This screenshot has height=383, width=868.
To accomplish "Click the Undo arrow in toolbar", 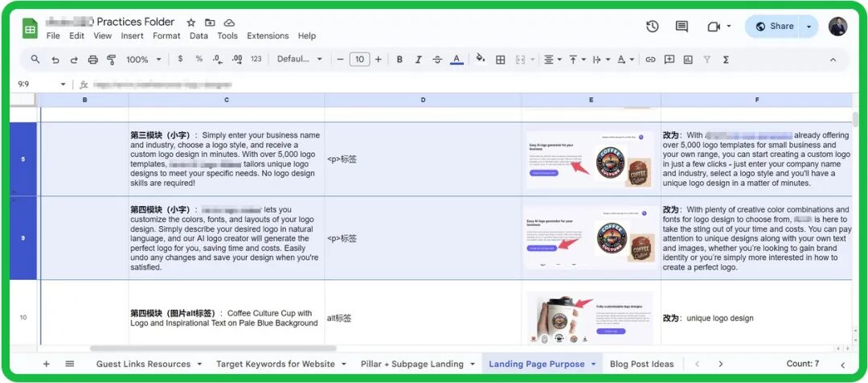I will click(x=55, y=60).
